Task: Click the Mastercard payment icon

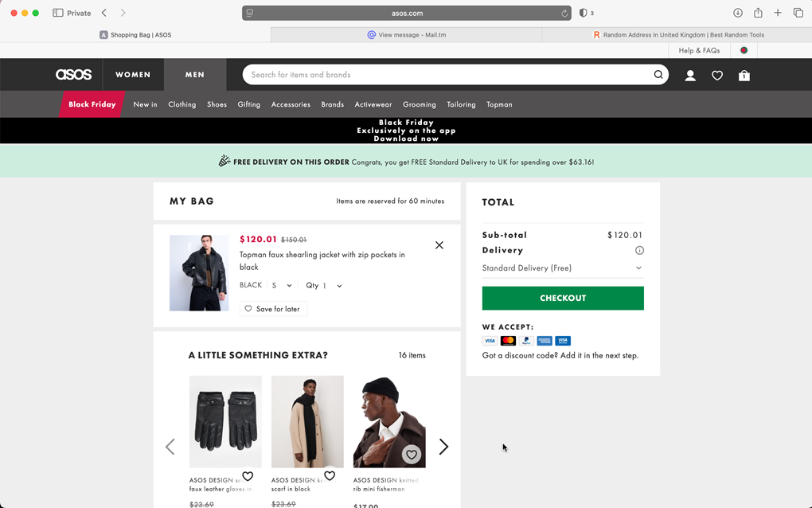Action: 508,340
